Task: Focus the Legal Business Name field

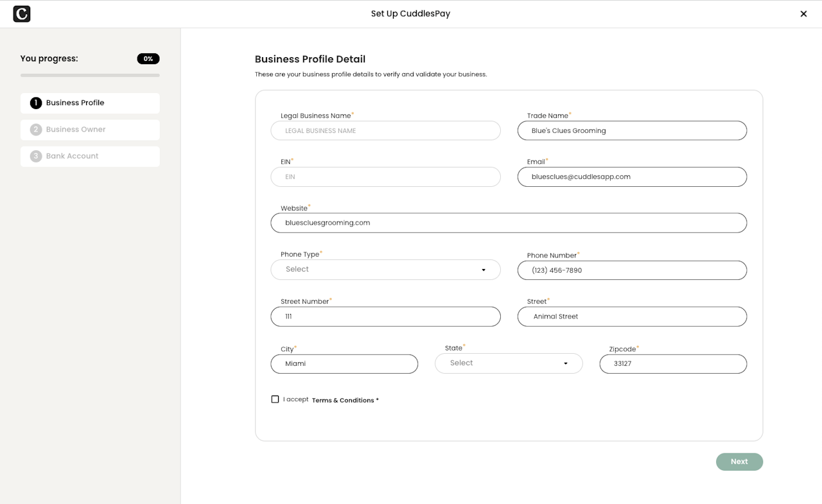Action: coord(385,131)
